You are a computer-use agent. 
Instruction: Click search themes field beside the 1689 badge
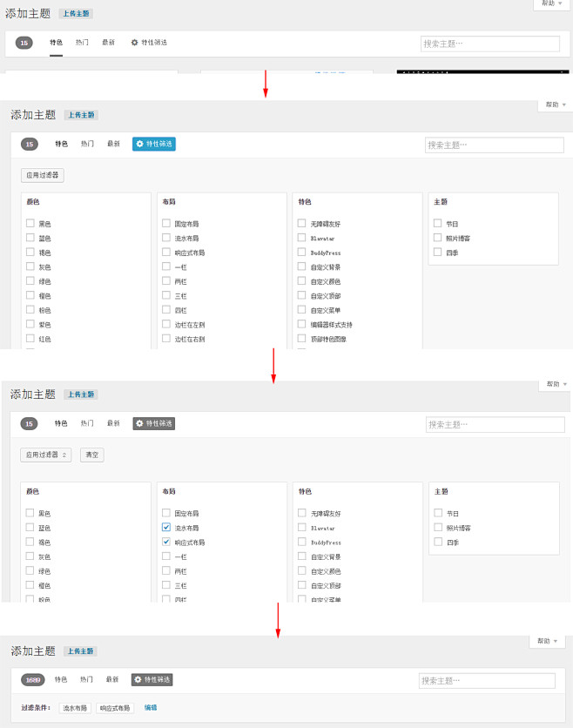(x=487, y=681)
